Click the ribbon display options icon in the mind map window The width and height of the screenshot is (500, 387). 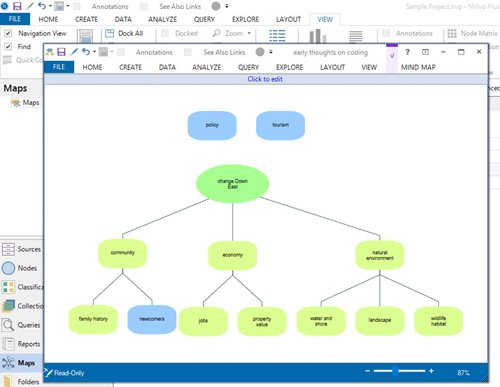tap(425, 52)
